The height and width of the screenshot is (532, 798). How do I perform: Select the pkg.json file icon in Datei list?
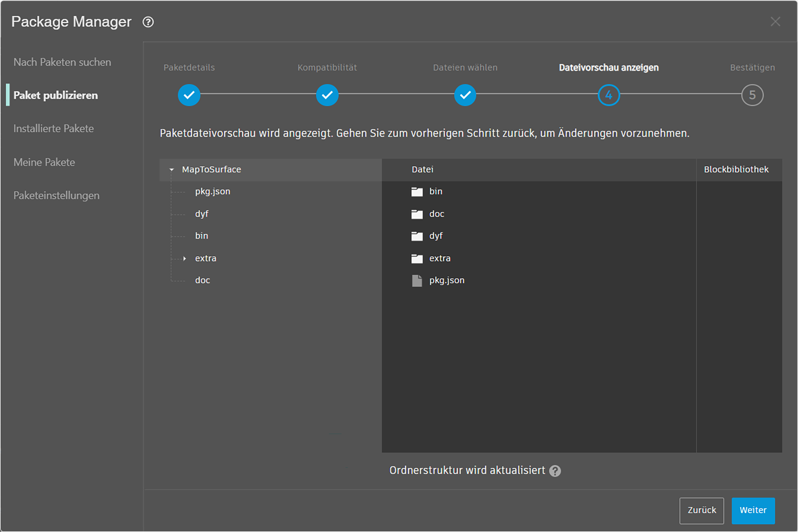[417, 280]
